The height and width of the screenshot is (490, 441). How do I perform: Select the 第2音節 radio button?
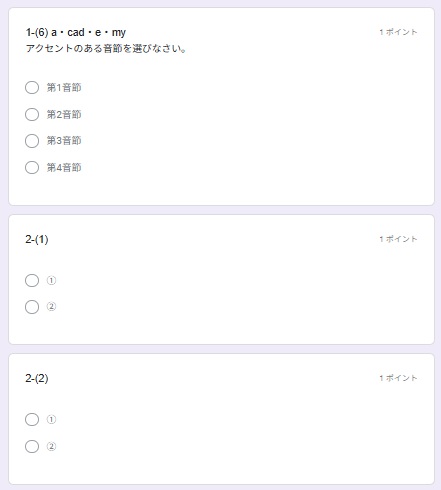(32, 114)
